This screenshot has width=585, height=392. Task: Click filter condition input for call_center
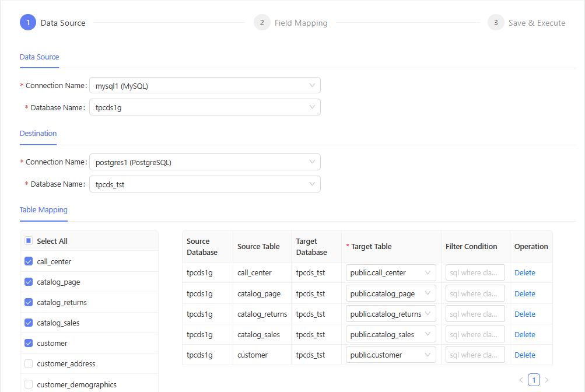(x=475, y=273)
